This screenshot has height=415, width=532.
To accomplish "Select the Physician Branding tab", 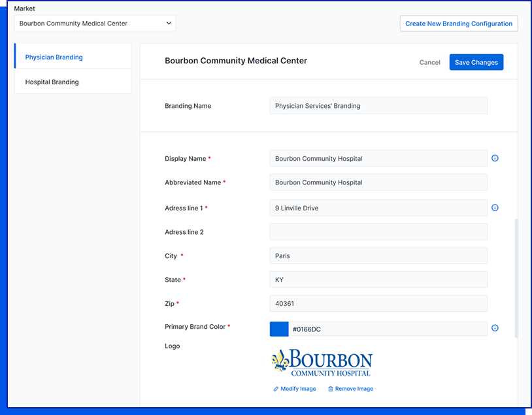I will pos(73,56).
